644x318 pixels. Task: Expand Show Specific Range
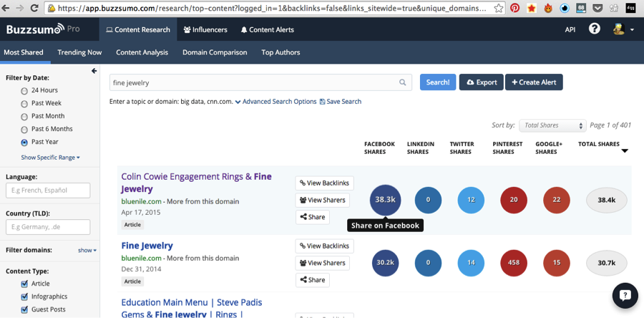click(51, 158)
